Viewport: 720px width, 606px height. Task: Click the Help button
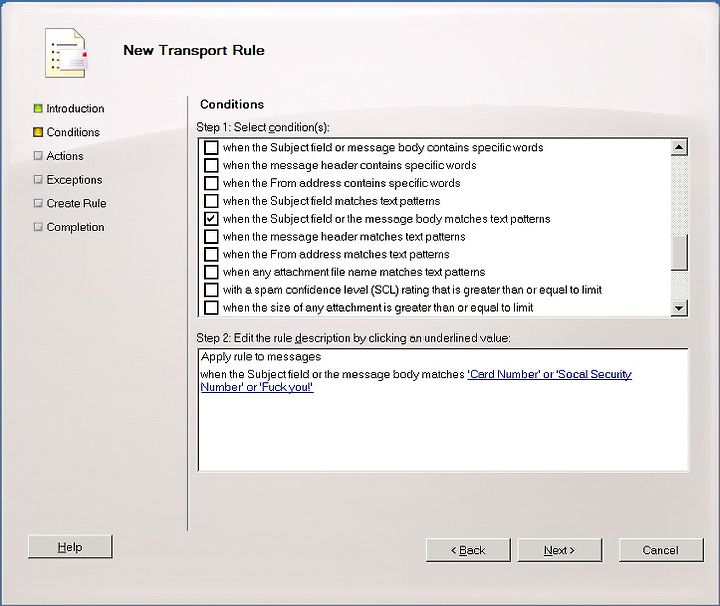(x=70, y=547)
